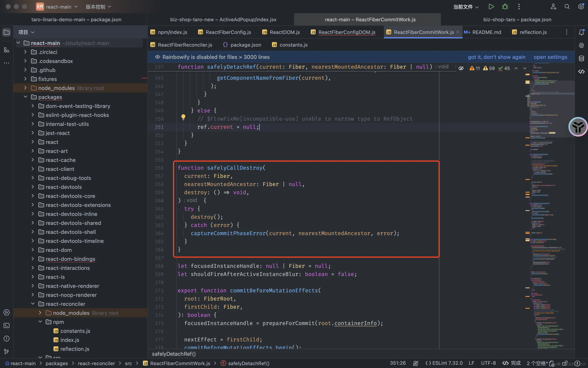Toggle the Project tool window folder icon
This screenshot has width=588, height=368.
tap(7, 32)
